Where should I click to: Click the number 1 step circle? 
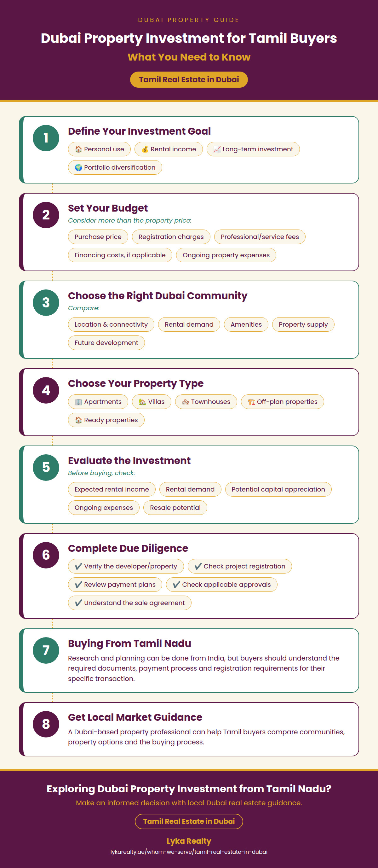(x=46, y=138)
